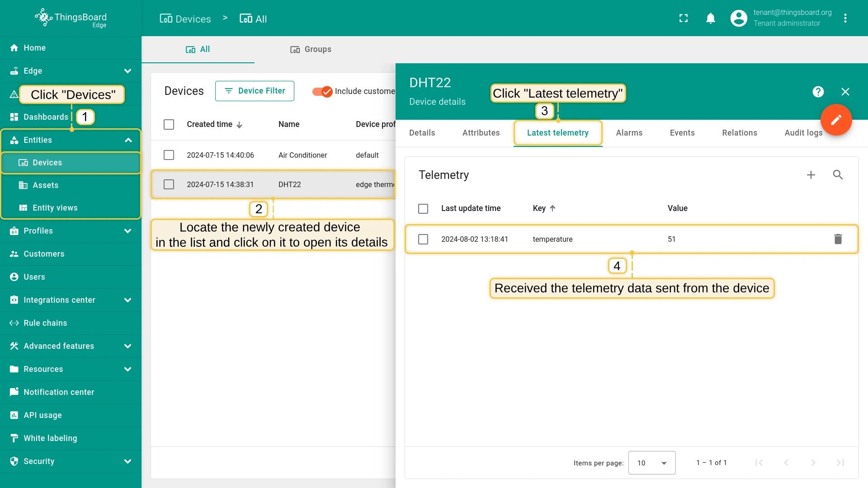868x488 pixels.
Task: Open the items per page dropdown
Action: (651, 463)
